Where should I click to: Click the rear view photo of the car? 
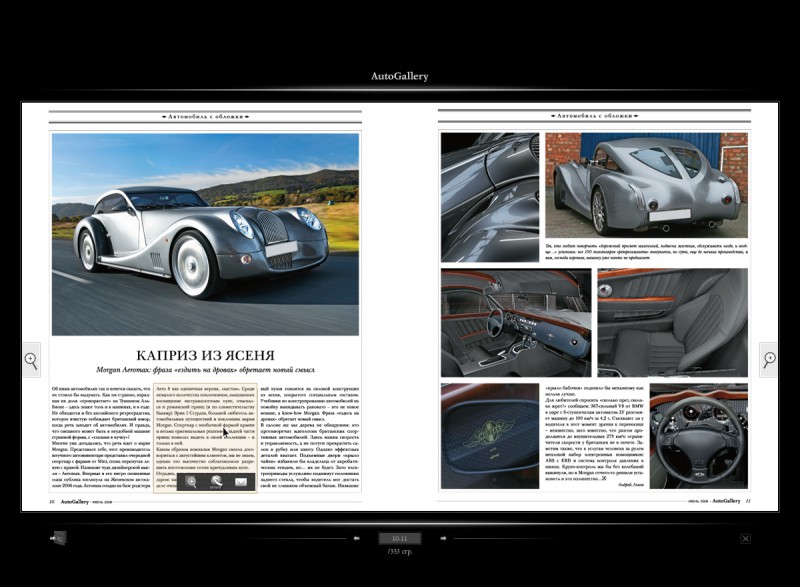click(646, 186)
